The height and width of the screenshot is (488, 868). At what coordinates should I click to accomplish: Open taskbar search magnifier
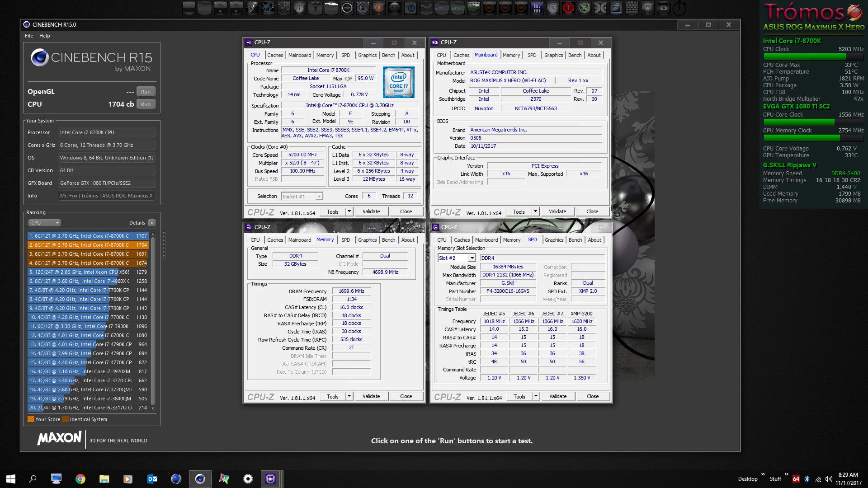point(33,479)
